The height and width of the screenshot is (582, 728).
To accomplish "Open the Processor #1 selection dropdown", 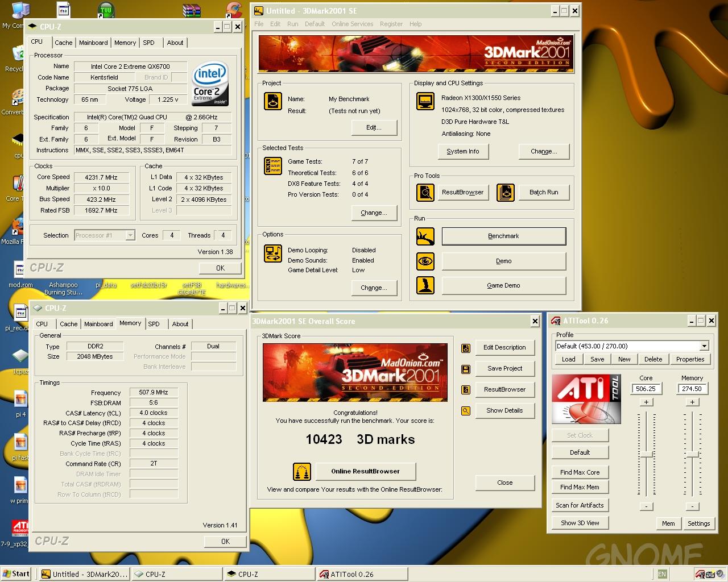I will tap(130, 235).
